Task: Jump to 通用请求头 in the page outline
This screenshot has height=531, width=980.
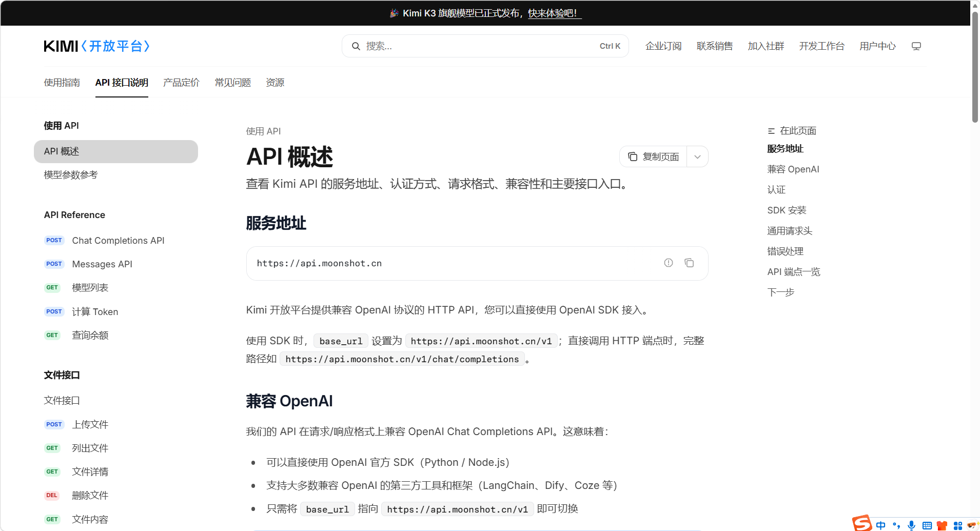Action: (790, 231)
